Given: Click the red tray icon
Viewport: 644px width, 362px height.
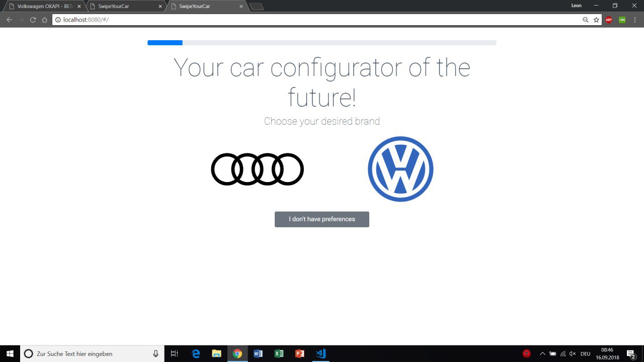Looking at the screenshot, I should pyautogui.click(x=527, y=353).
